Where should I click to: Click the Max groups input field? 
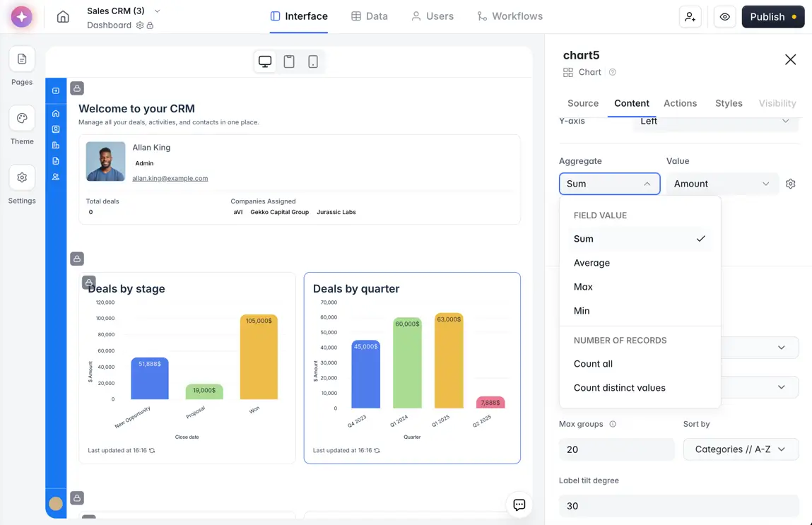(x=616, y=449)
